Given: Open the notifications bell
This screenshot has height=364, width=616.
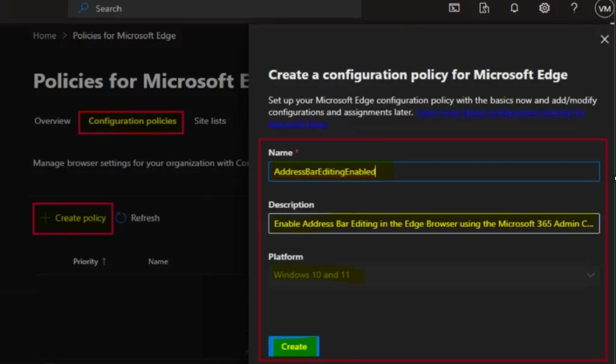Looking at the screenshot, I should [514, 8].
